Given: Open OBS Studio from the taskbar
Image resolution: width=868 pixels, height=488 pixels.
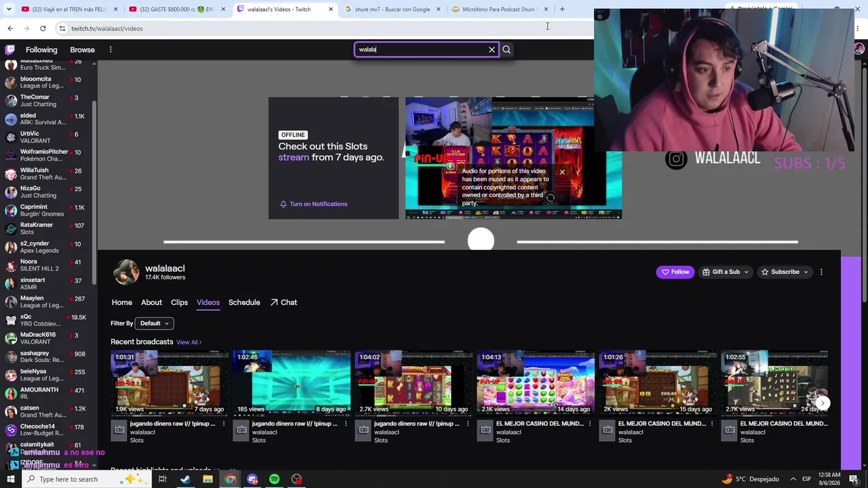Looking at the screenshot, I should click(296, 479).
